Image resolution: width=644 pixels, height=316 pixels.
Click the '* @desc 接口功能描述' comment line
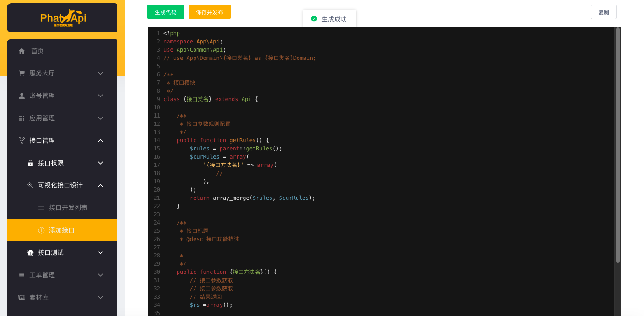[x=210, y=239]
